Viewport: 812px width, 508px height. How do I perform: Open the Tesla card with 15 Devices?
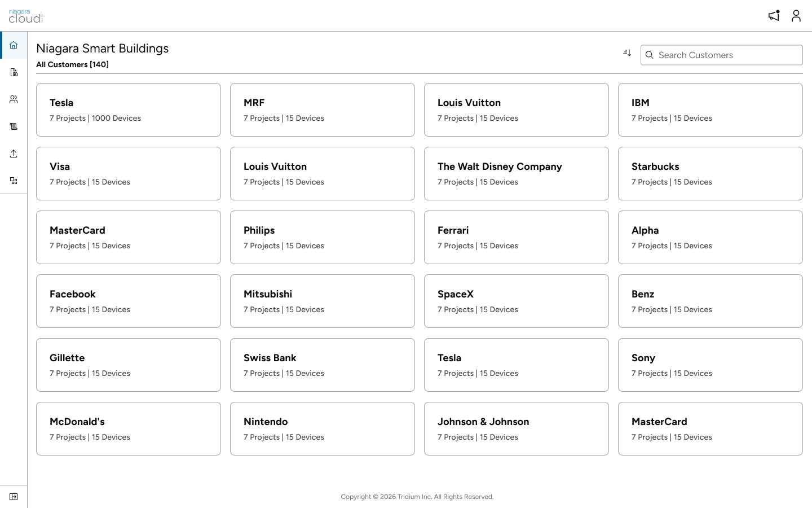(x=517, y=365)
